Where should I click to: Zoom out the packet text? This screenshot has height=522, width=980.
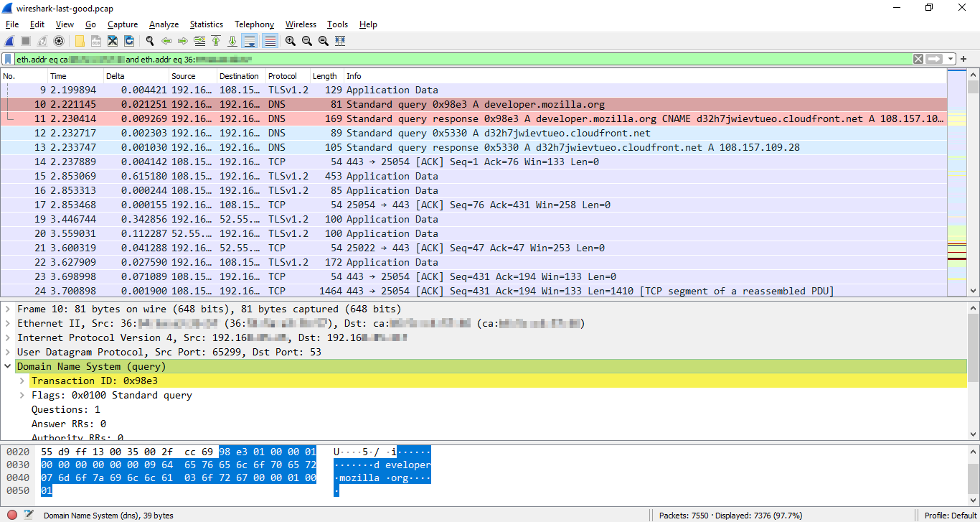tap(306, 41)
